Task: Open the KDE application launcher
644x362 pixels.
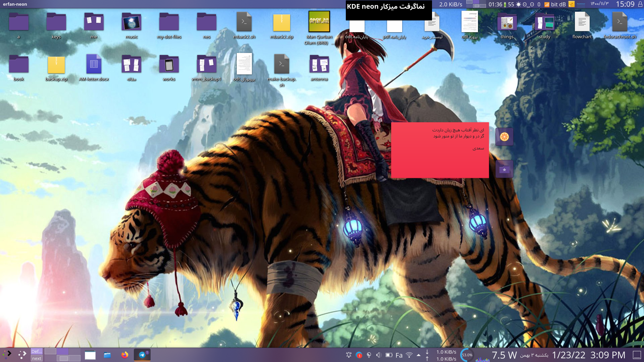Action: tap(7, 355)
